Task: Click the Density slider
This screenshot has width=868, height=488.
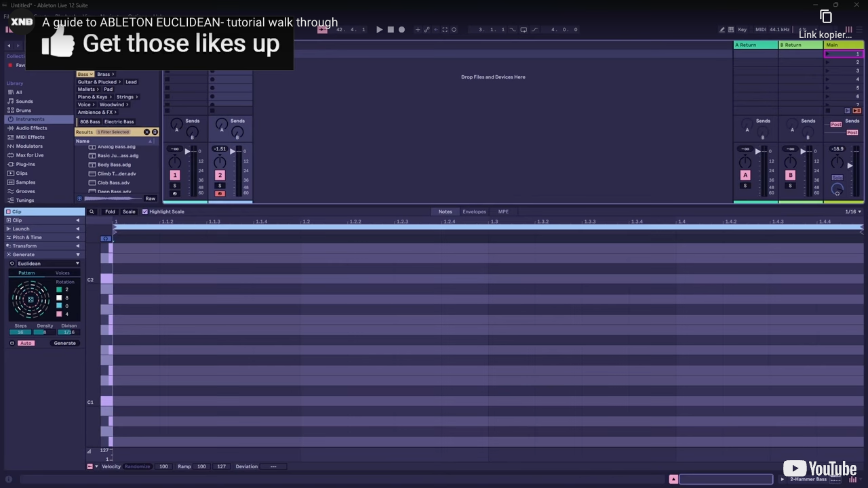Action: tap(45, 332)
